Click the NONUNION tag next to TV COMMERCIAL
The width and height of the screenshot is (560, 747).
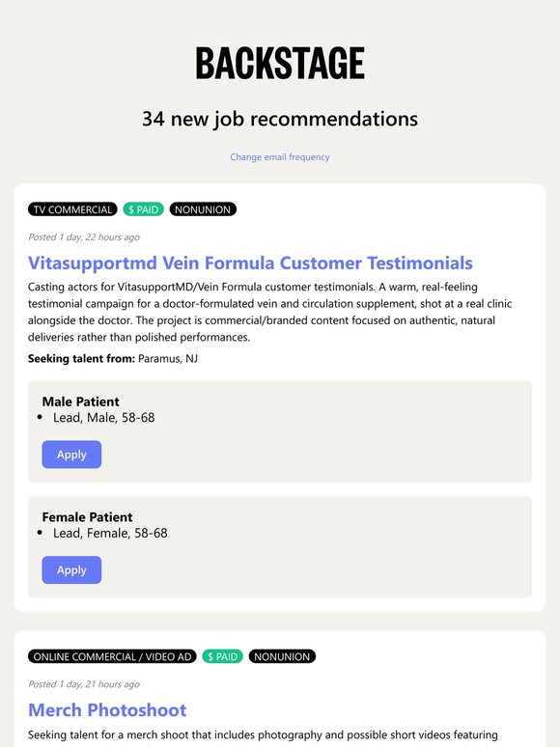pyautogui.click(x=203, y=209)
